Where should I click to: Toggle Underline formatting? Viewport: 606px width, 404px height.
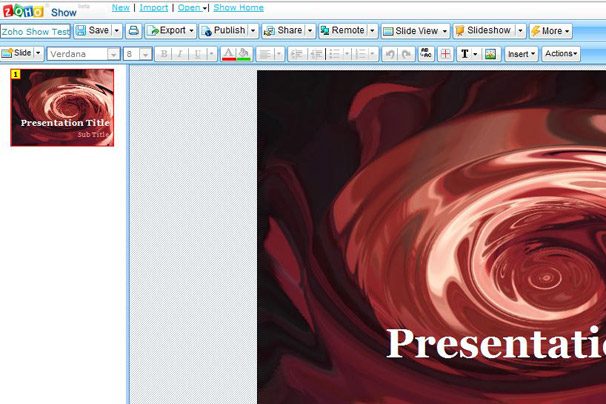[197, 54]
